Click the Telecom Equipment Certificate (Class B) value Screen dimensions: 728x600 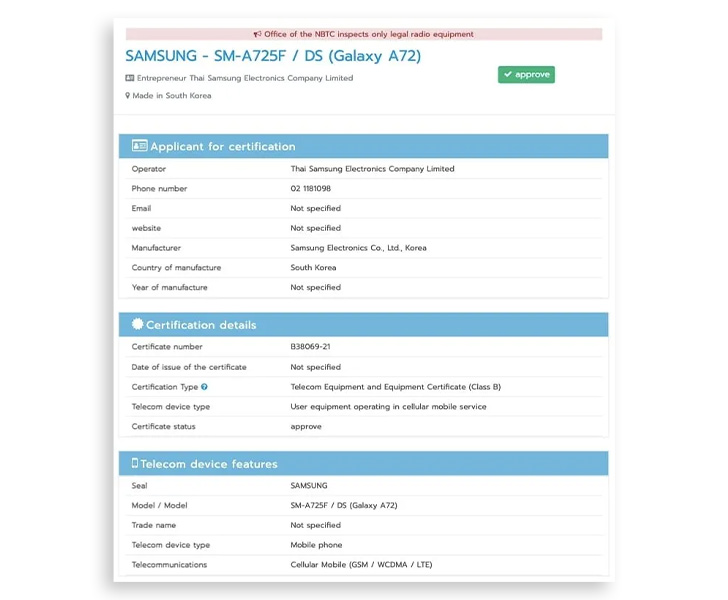pyautogui.click(x=396, y=387)
